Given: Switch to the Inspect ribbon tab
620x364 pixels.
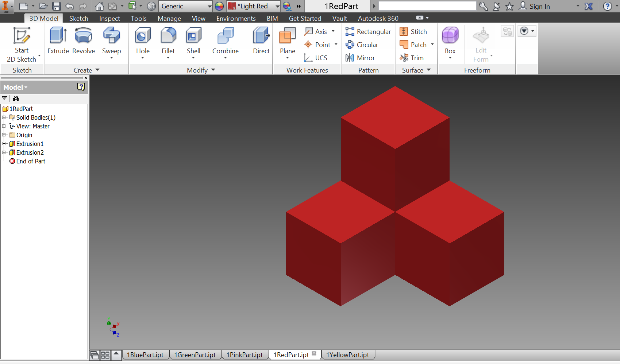Looking at the screenshot, I should tap(109, 18).
